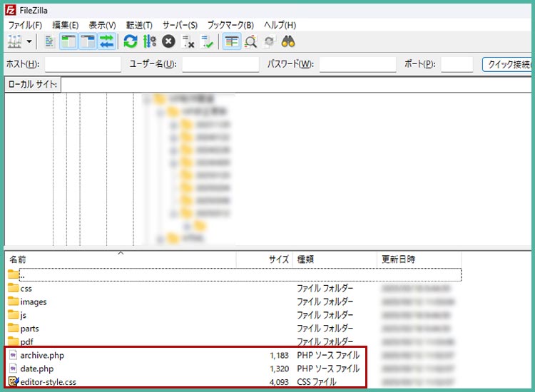This screenshot has width=535, height=392.
Task: Focus the ユーザー名(U) username field
Action: pyautogui.click(x=220, y=64)
